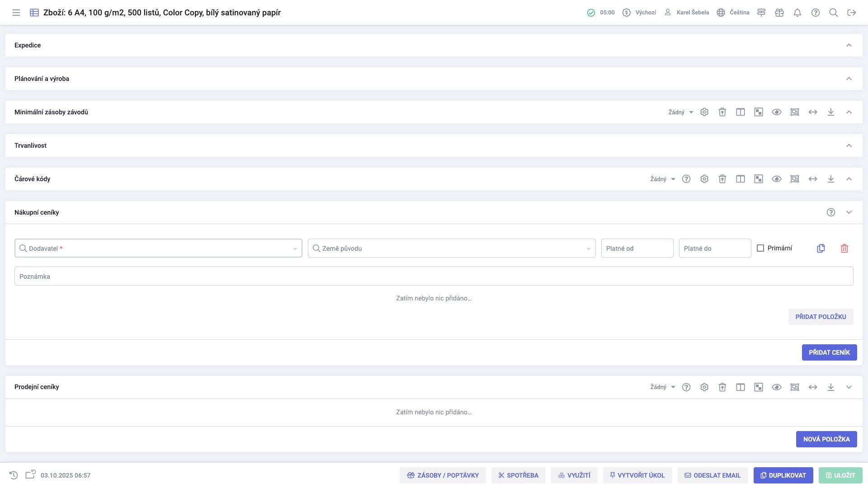Screen dimensions: 868x488
Task: Open the global search magnifier icon
Action: (834, 13)
